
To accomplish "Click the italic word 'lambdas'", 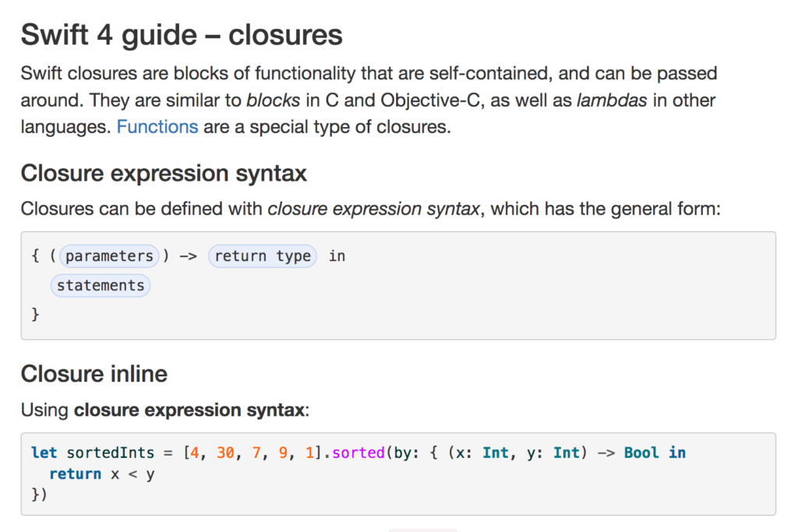I will (x=612, y=100).
